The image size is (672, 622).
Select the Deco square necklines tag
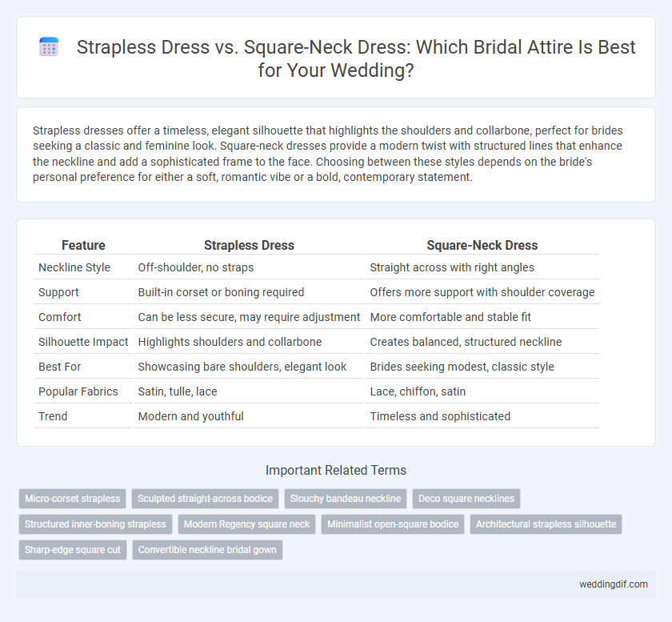pyautogui.click(x=466, y=499)
